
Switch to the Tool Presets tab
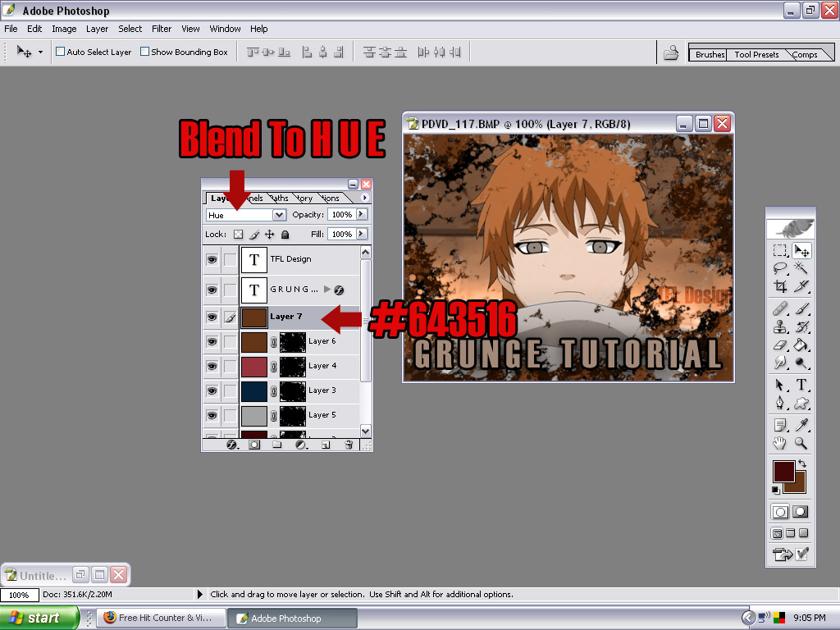pos(756,54)
